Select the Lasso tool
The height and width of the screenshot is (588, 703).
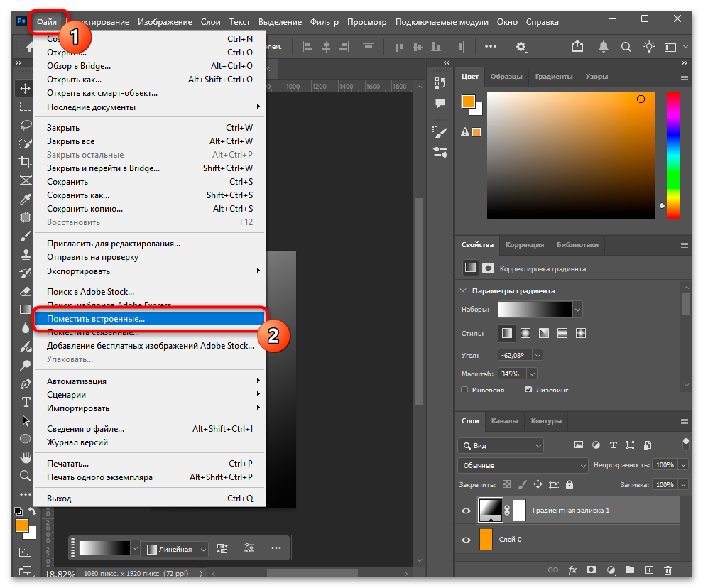pos(25,125)
